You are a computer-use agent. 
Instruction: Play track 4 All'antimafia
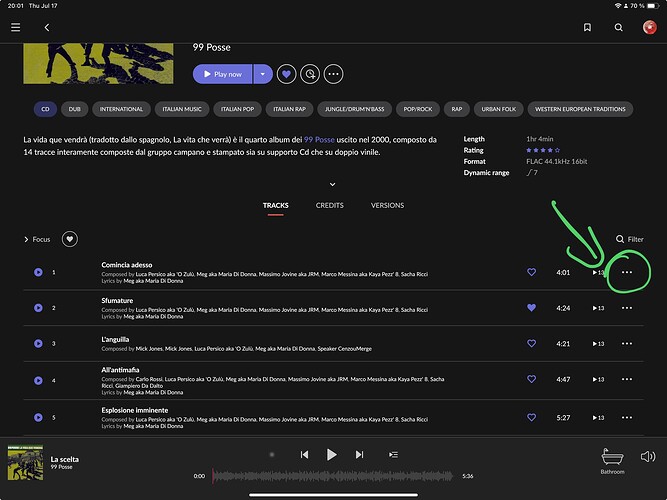click(x=38, y=380)
